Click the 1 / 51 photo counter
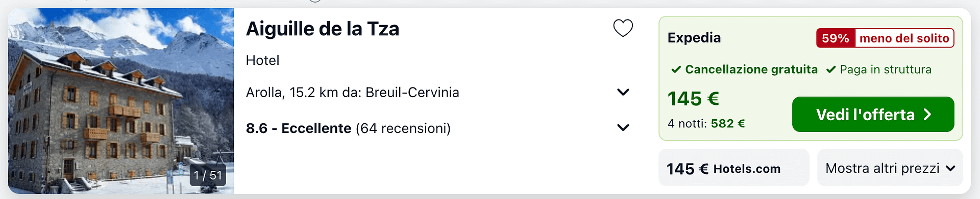This screenshot has height=199, width=980. click(208, 175)
